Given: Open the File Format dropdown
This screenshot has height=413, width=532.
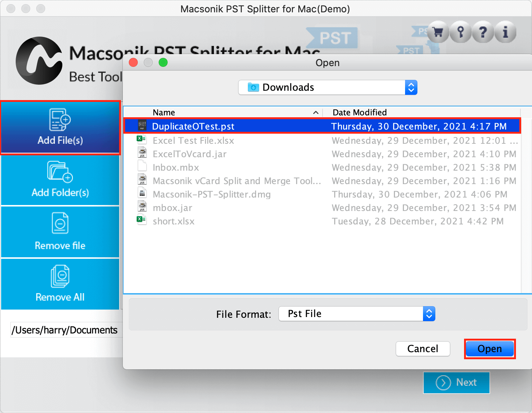Looking at the screenshot, I should [429, 314].
